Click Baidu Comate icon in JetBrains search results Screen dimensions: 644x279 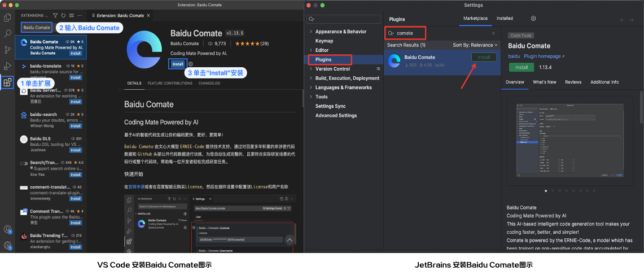[x=395, y=61]
